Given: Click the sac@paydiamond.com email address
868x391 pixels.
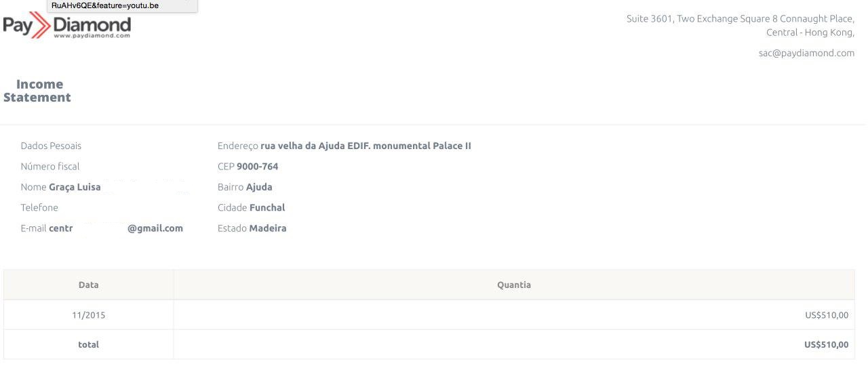Looking at the screenshot, I should (806, 53).
